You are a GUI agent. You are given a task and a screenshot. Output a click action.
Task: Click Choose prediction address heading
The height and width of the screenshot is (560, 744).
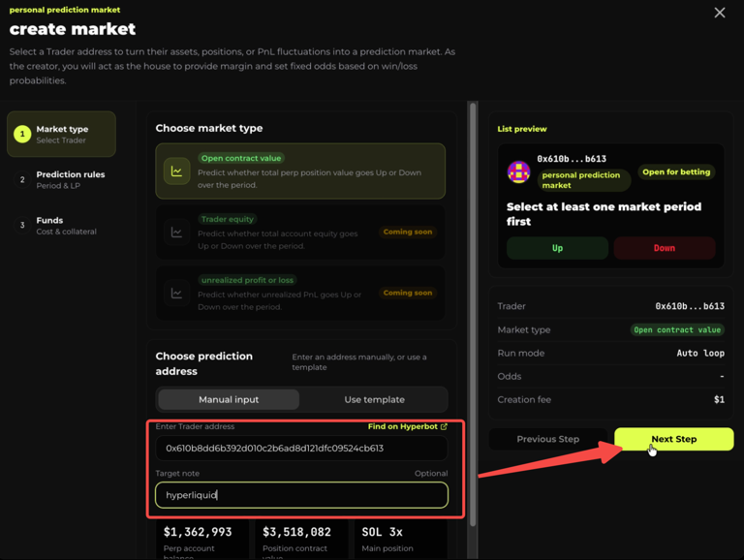[x=204, y=363]
